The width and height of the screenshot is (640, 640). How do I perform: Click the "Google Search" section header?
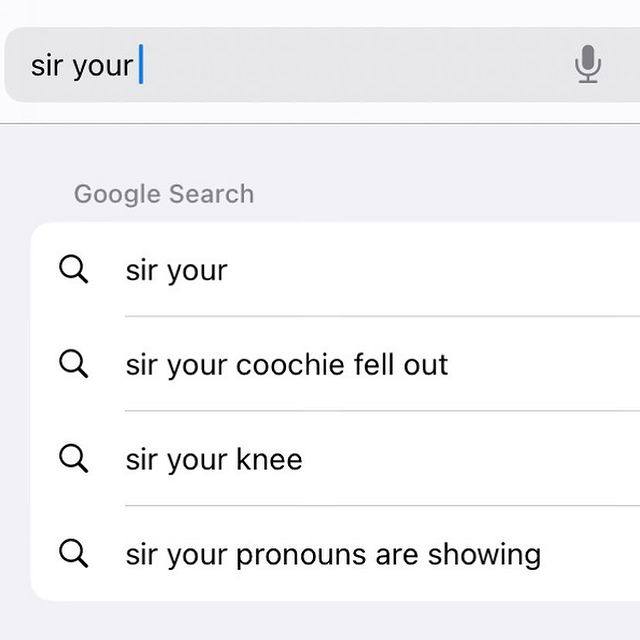164,194
